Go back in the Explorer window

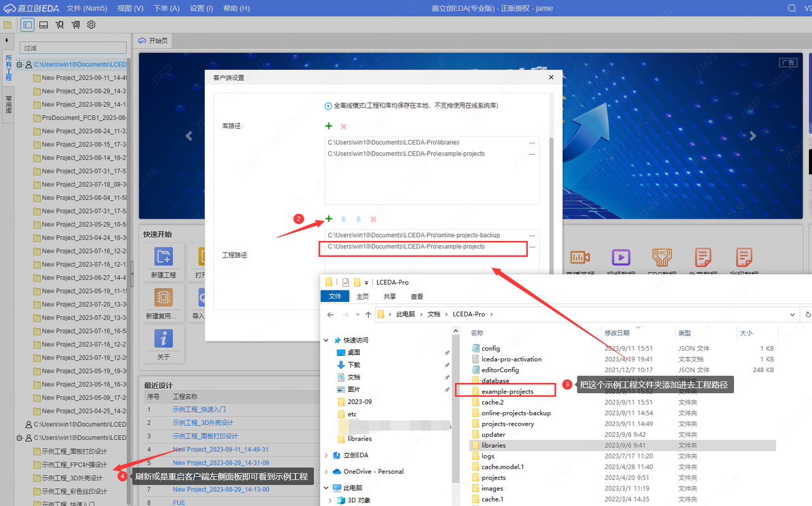tap(331, 315)
